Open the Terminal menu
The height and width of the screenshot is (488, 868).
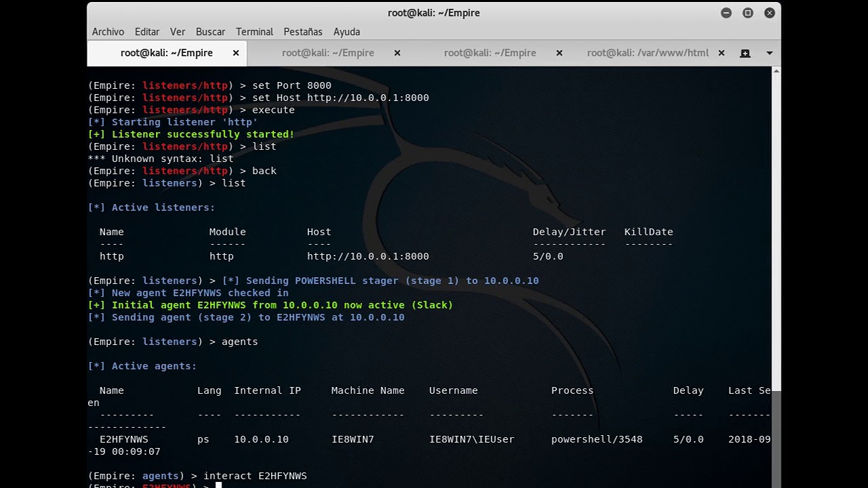click(x=254, y=32)
